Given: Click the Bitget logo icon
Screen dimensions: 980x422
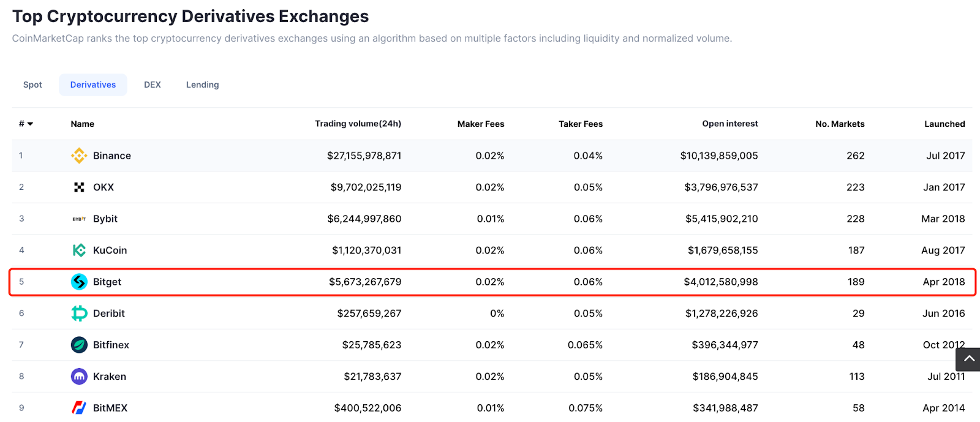Looking at the screenshot, I should tap(79, 282).
